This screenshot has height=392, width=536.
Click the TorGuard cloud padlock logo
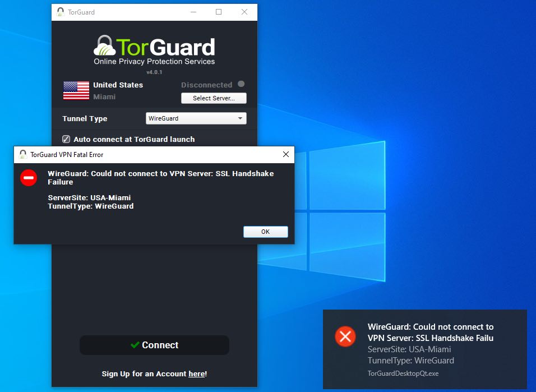pyautogui.click(x=104, y=46)
